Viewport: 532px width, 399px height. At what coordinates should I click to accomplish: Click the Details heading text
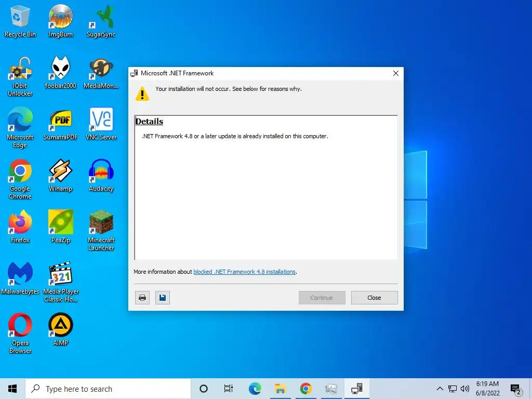149,122
